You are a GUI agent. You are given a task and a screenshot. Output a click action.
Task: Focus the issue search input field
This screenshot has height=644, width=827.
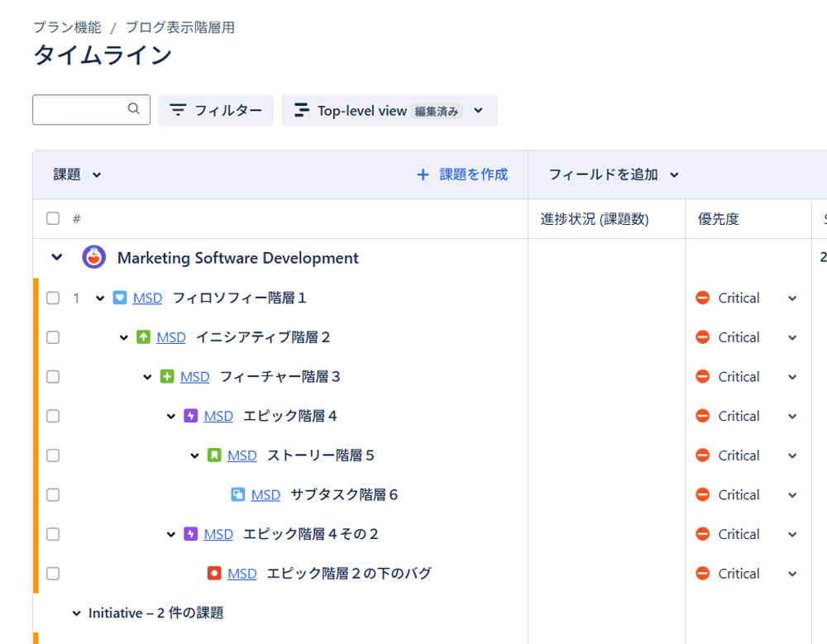point(91,110)
